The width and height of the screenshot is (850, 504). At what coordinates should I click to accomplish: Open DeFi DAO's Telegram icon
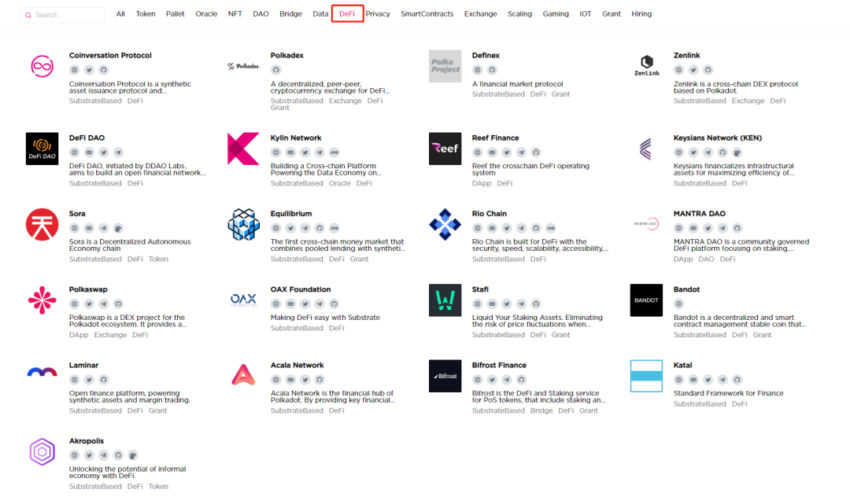click(x=118, y=152)
